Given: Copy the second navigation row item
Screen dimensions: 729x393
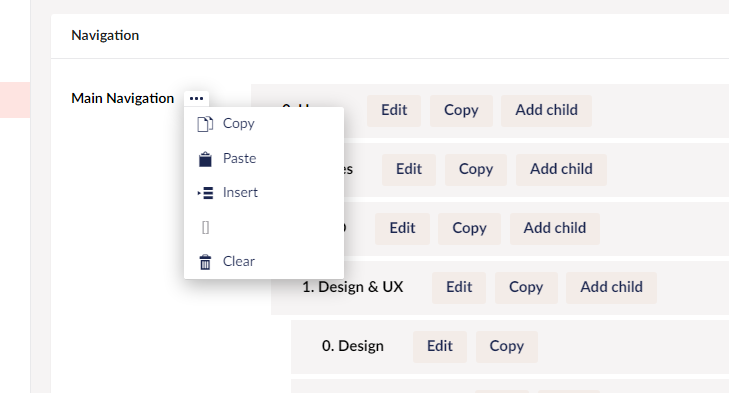Looking at the screenshot, I should pyautogui.click(x=476, y=170).
